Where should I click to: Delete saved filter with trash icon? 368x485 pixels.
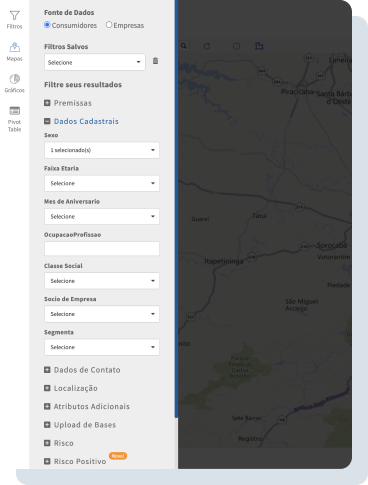click(155, 61)
